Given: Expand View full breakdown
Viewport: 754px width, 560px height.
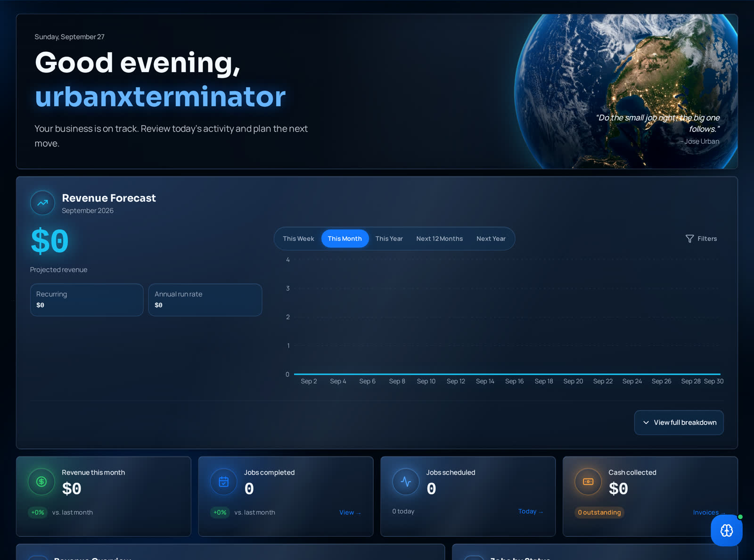Looking at the screenshot, I should tap(679, 422).
